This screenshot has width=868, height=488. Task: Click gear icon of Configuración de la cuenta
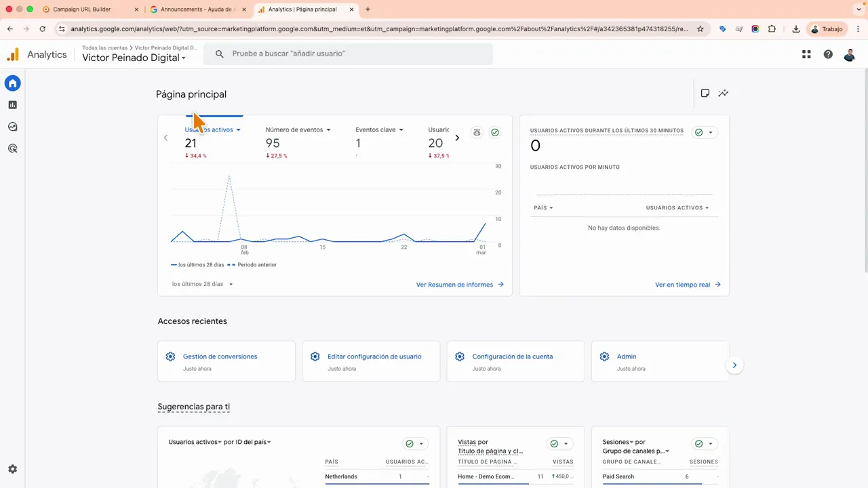pos(460,357)
